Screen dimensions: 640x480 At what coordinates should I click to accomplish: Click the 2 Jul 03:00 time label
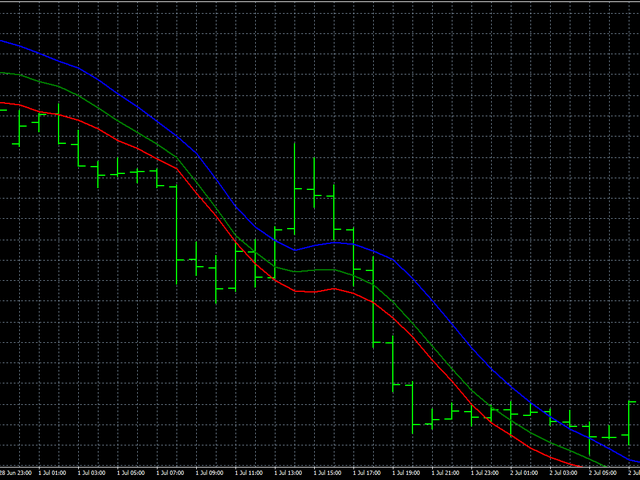tap(563, 472)
